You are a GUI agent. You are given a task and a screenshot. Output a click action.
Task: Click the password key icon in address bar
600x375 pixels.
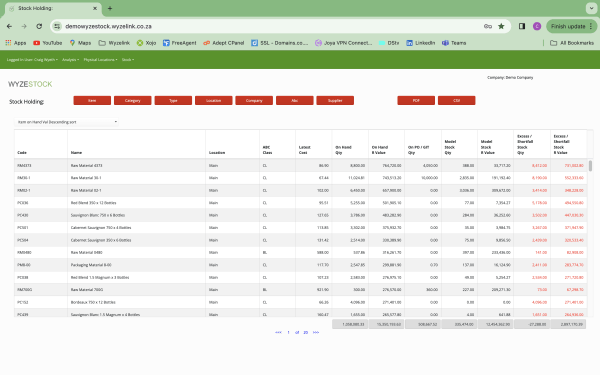coord(488,26)
